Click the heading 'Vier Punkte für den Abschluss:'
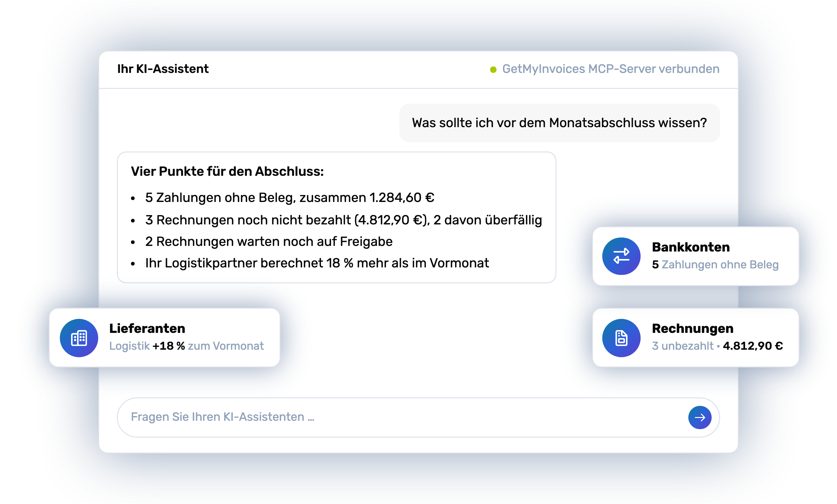This screenshot has height=504, width=837. pos(227,171)
